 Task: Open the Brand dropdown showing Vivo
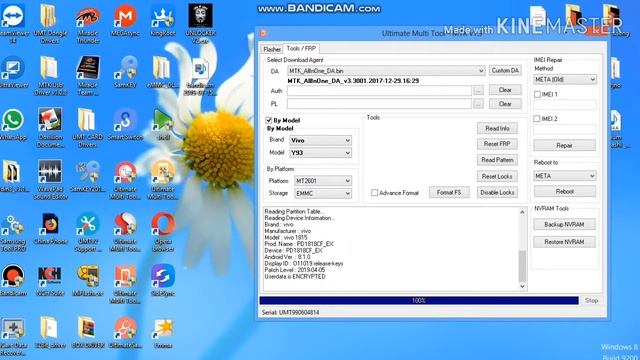[320, 140]
